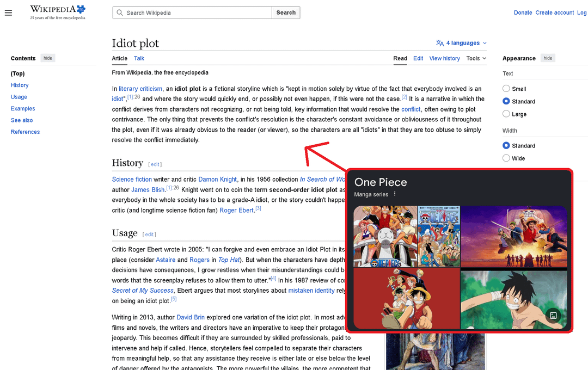
Task: Click the Wikipedia logo
Action: point(58,13)
